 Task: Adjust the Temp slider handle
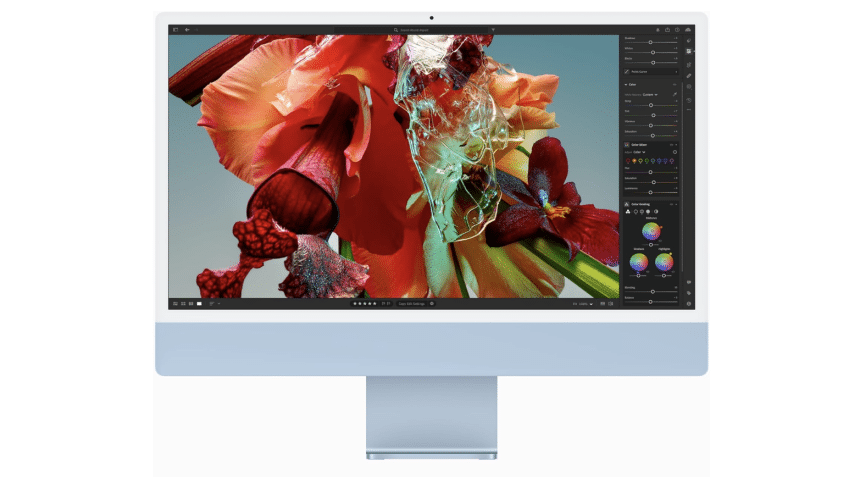[651, 105]
